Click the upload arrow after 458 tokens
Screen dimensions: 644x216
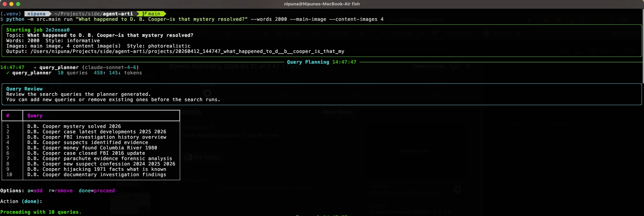click(x=104, y=73)
